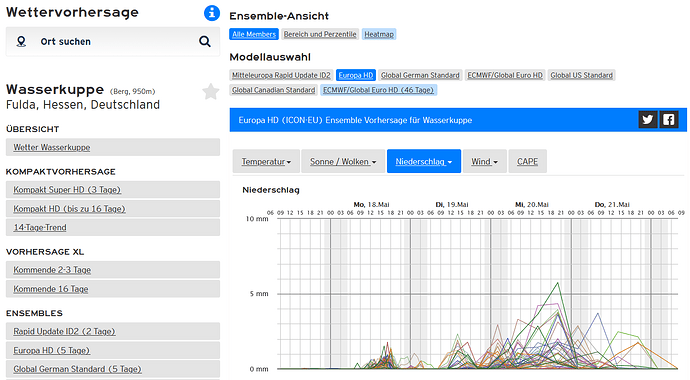Expand the Temperatur dropdown
The height and width of the screenshot is (380, 690).
pos(266,161)
